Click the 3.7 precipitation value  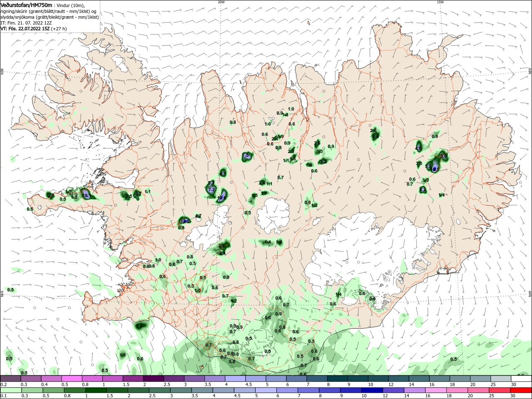(x=138, y=193)
